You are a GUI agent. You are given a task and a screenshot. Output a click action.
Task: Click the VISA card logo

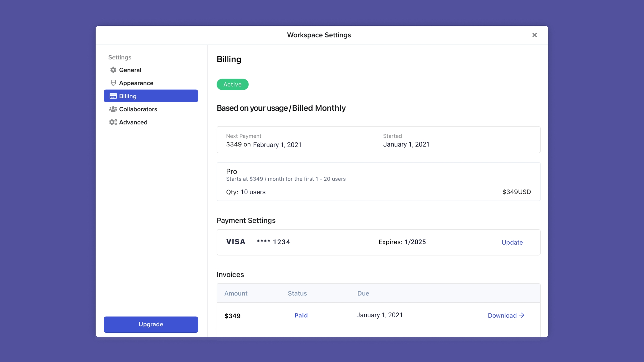pos(236,242)
